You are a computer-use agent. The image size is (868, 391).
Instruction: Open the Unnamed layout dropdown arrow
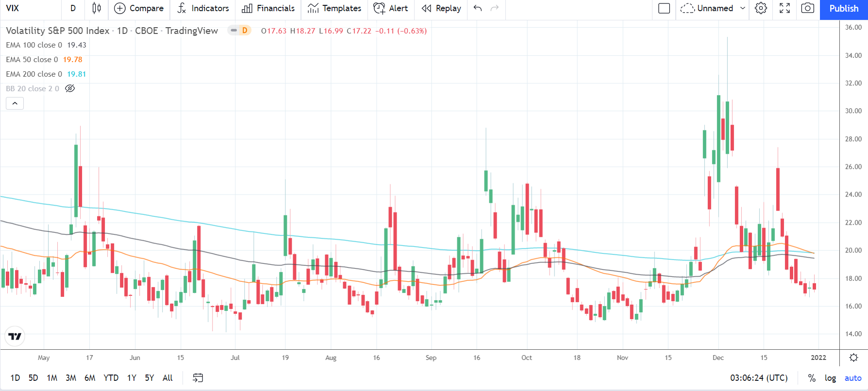point(743,8)
